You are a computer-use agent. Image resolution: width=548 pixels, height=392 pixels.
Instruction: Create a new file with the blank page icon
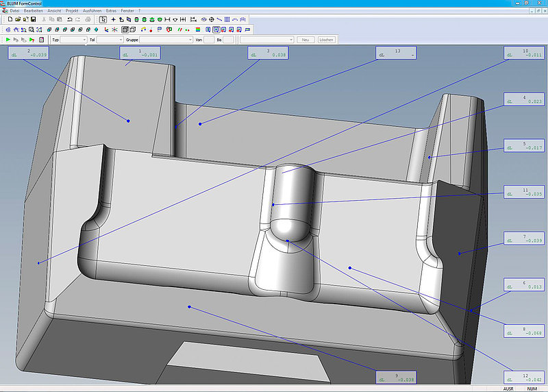pyautogui.click(x=10, y=20)
